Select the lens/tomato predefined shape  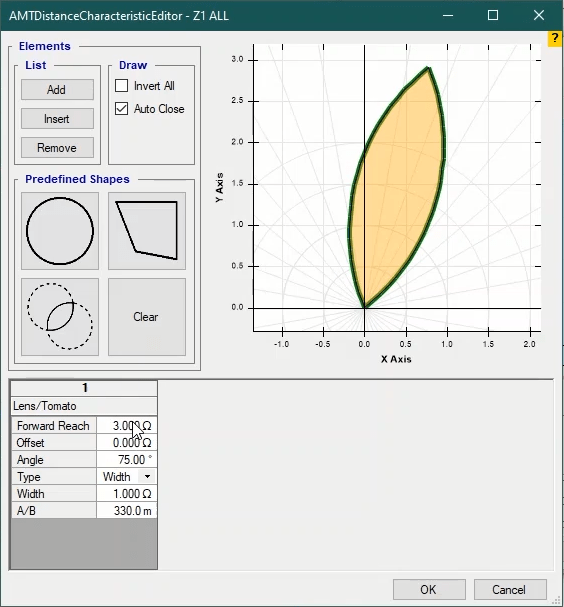(x=60, y=317)
